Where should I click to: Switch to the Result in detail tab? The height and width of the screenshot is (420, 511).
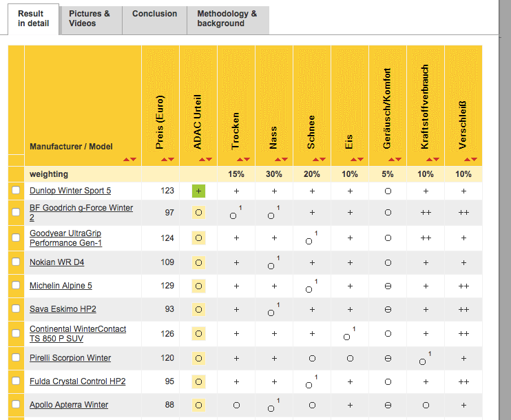click(x=33, y=19)
